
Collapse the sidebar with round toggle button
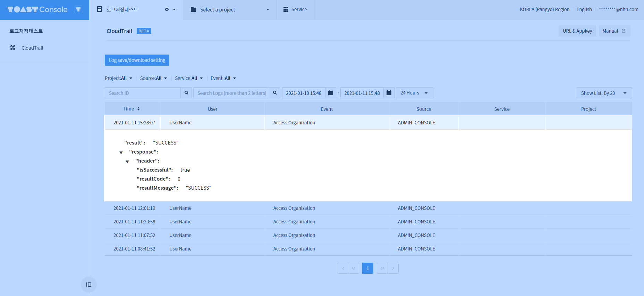[89, 285]
